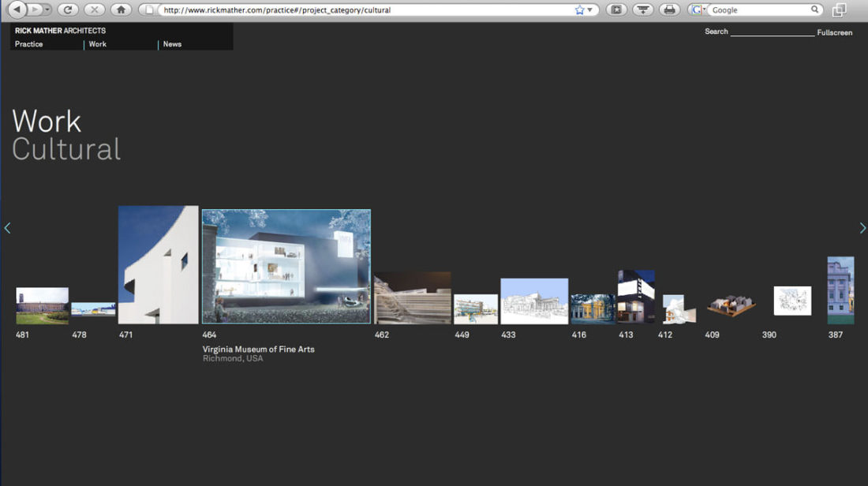Open project 481 thumbnail
Image resolution: width=868 pixels, height=486 pixels.
(x=42, y=305)
